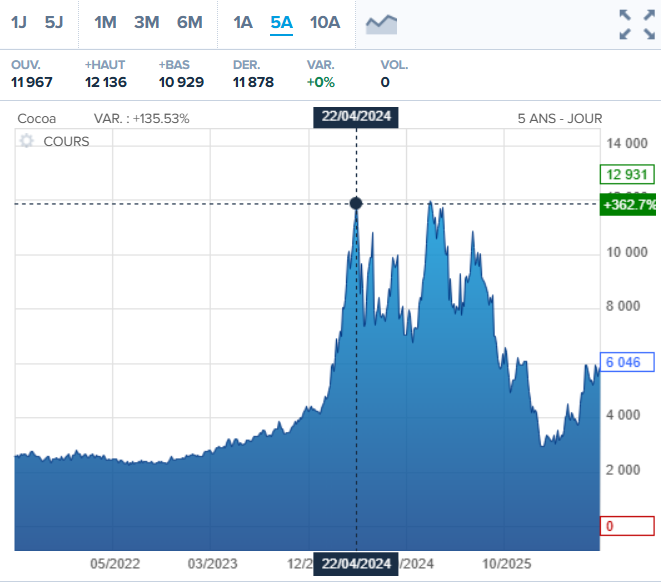Click the VOL. value 0
661x582 pixels.
[x=385, y=82]
